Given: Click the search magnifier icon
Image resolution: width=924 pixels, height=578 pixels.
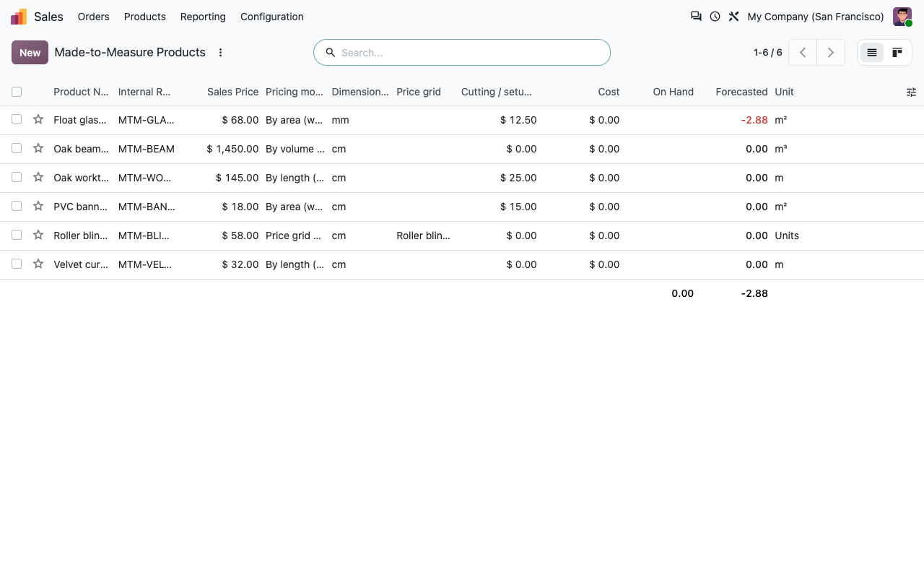Looking at the screenshot, I should 331,53.
